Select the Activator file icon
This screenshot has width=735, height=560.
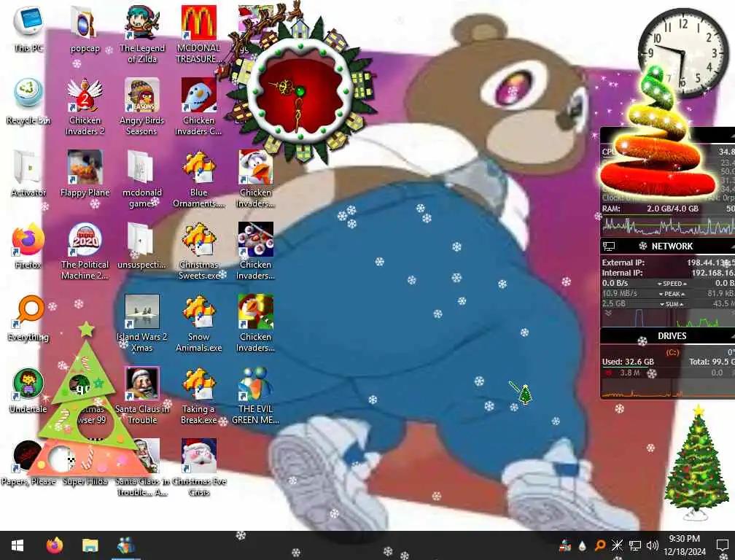28,174
